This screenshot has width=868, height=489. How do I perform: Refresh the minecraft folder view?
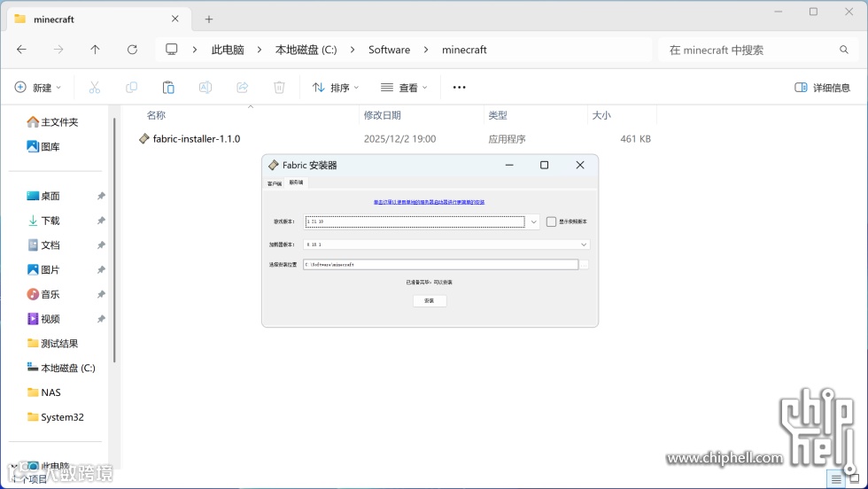point(132,50)
